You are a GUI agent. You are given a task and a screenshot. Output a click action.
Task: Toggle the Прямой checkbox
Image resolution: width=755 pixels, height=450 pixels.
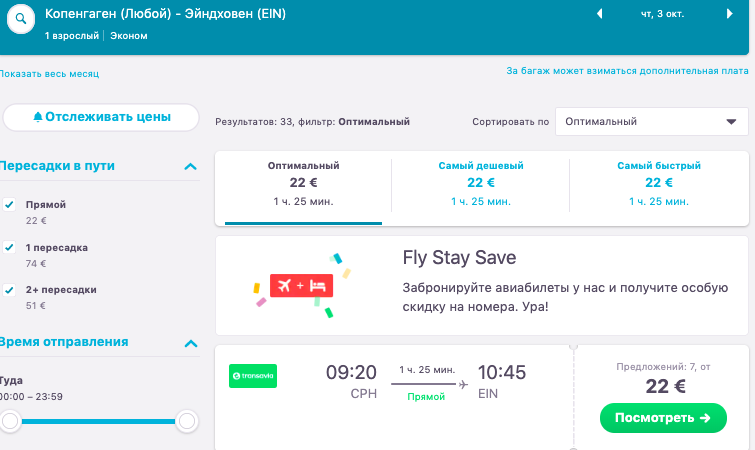coord(9,204)
